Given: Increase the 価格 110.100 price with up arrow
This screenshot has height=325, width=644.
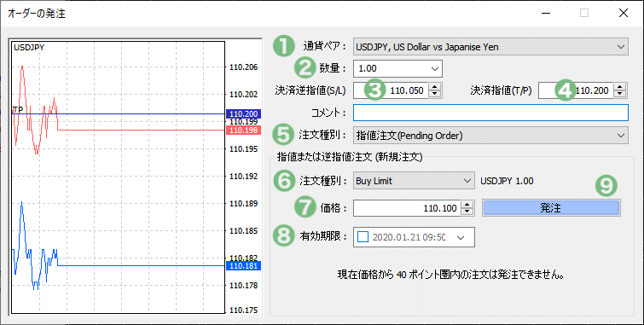Looking at the screenshot, I should click(467, 205).
